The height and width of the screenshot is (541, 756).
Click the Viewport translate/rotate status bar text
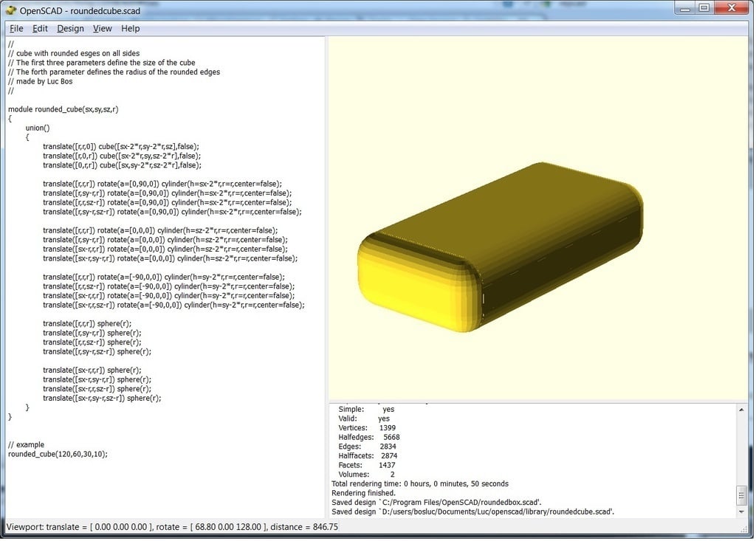click(x=172, y=527)
